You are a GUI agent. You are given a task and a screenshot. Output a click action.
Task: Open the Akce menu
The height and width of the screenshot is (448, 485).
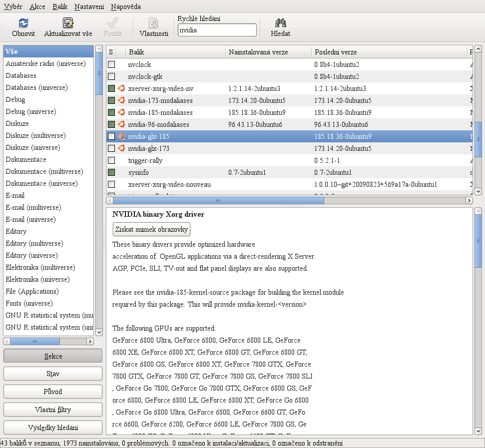pyautogui.click(x=37, y=6)
